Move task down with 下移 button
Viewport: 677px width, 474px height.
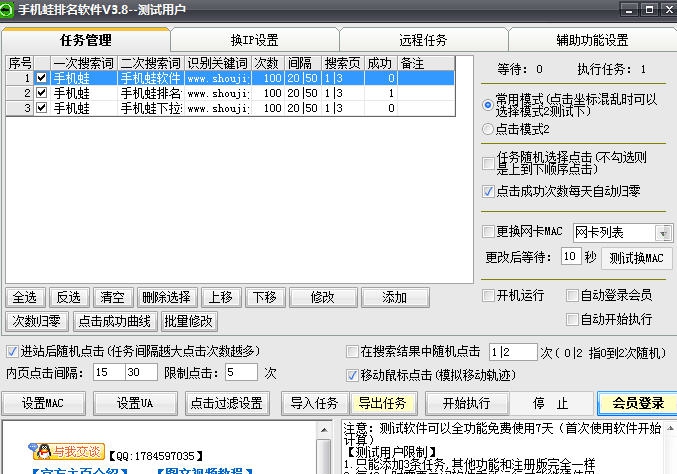[265, 297]
